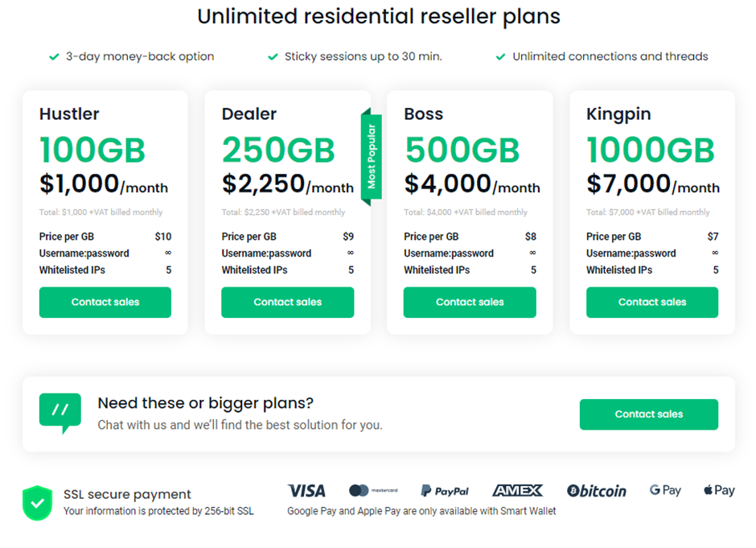
Task: Click the Google Pay logo
Action: point(665,489)
